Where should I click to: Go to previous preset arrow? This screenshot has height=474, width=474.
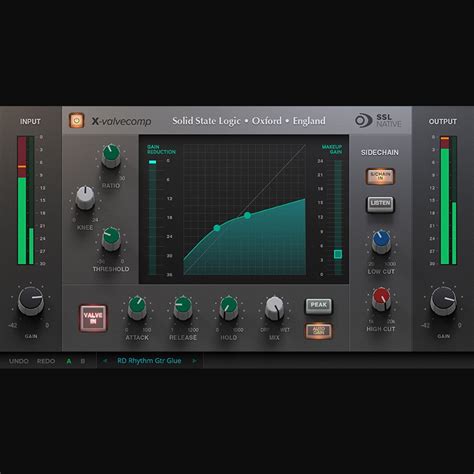coord(105,361)
